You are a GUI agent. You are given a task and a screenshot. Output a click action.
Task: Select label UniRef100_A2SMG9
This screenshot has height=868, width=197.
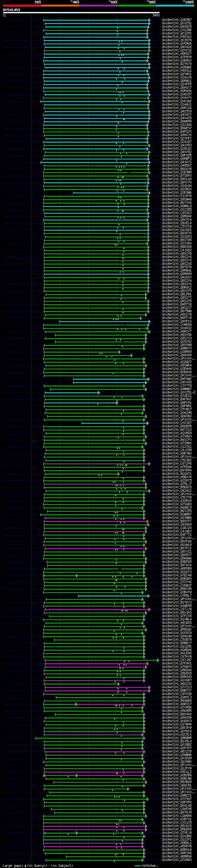177,433
